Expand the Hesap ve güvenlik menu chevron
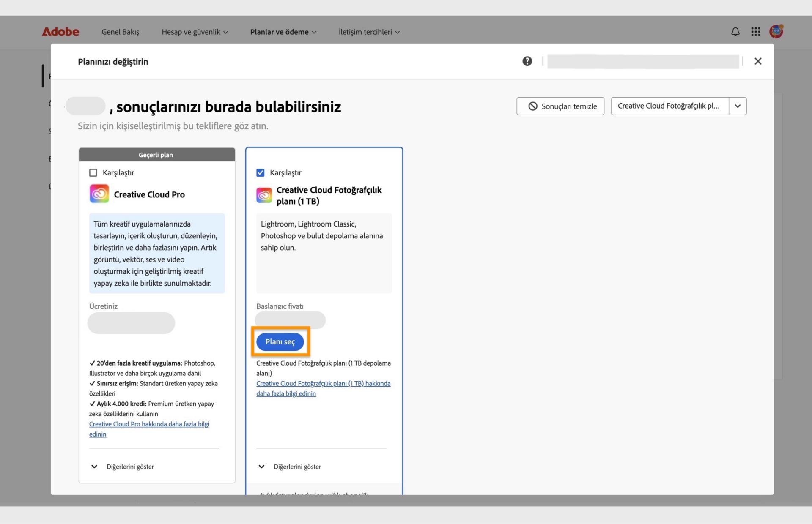The image size is (812, 524). (226, 32)
